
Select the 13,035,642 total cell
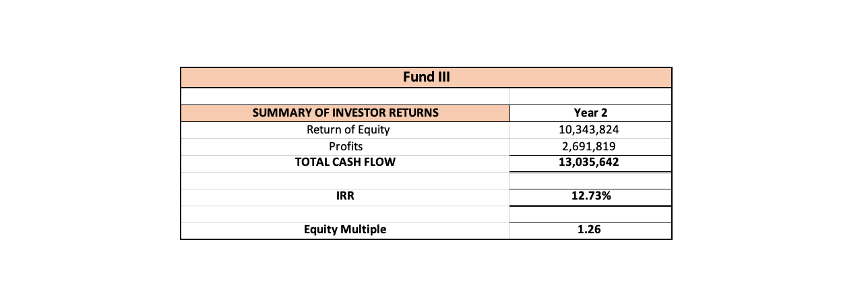pyautogui.click(x=590, y=162)
